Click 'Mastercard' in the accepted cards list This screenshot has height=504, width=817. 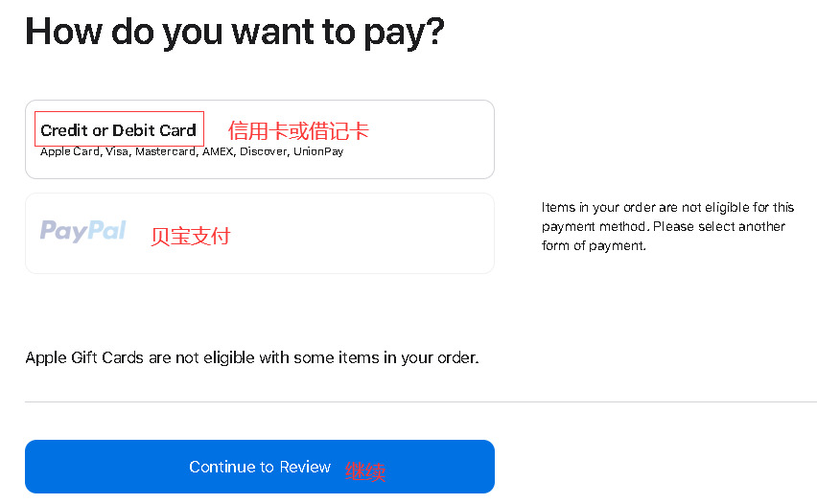[x=165, y=151]
